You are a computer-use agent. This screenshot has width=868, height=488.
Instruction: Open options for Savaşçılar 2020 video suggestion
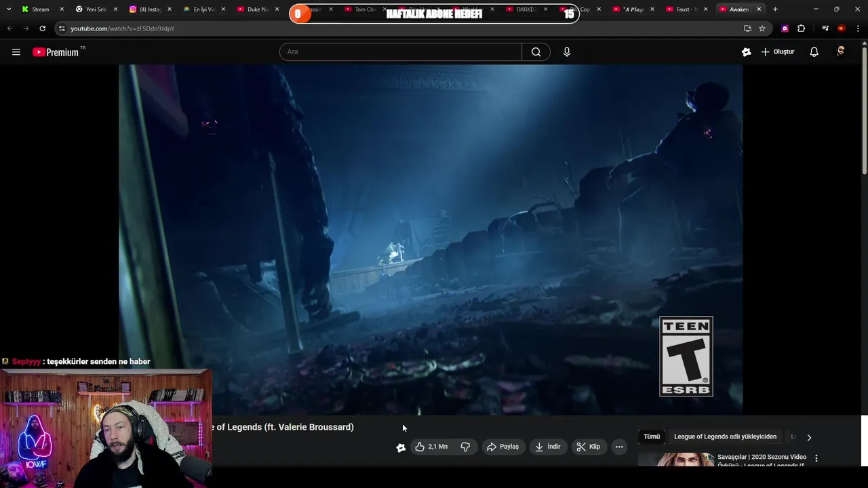[x=816, y=459]
